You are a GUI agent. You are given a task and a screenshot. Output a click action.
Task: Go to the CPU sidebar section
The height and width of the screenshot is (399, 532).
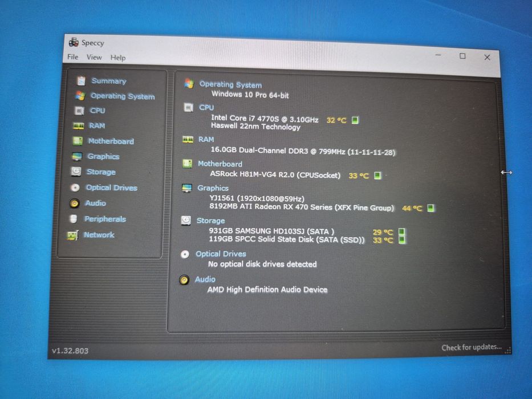pos(98,111)
